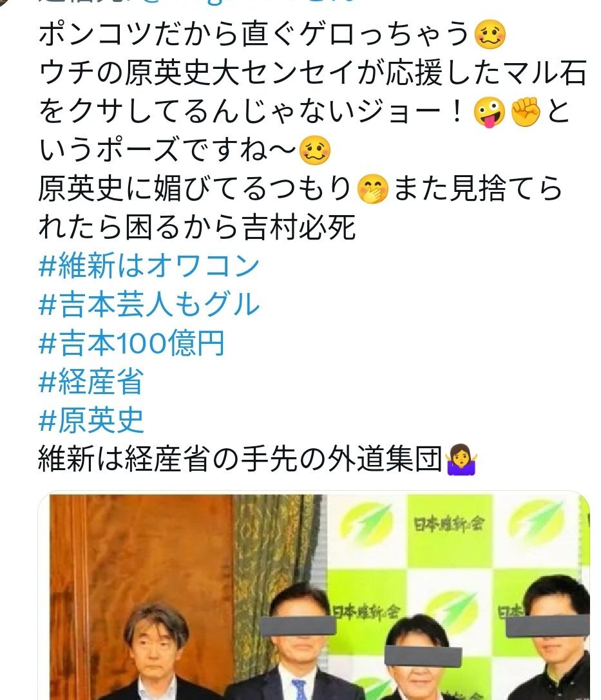Follow the #経産省 hashtag link

tap(91, 382)
